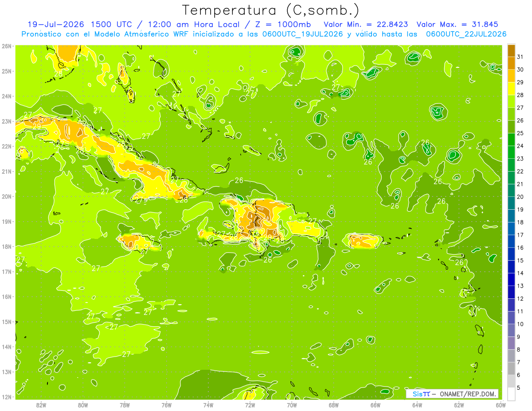Click the 80W longitude axis label
This screenshot has height=411, width=532.
point(82,405)
